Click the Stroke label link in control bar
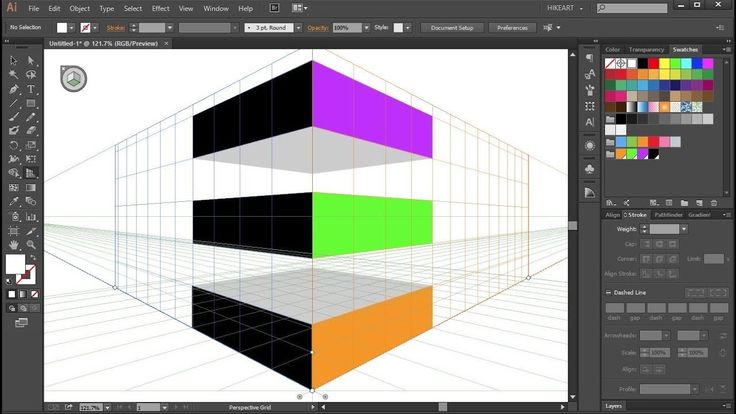 (x=115, y=28)
